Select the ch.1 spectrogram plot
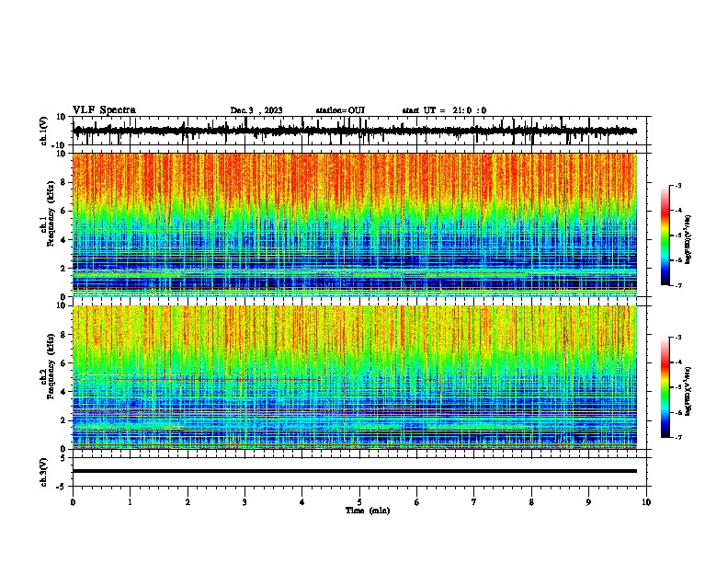This screenshot has width=728, height=563. 355,224
